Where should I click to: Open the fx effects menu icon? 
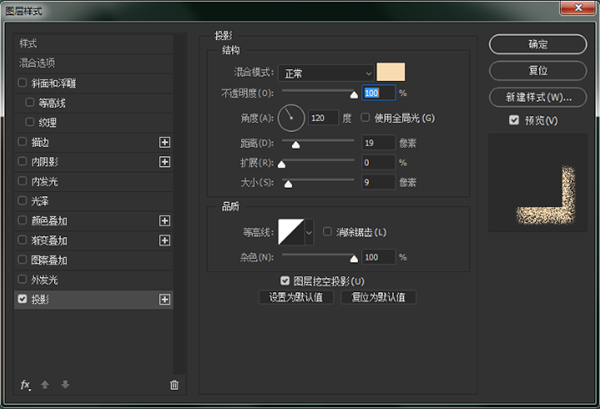click(25, 384)
